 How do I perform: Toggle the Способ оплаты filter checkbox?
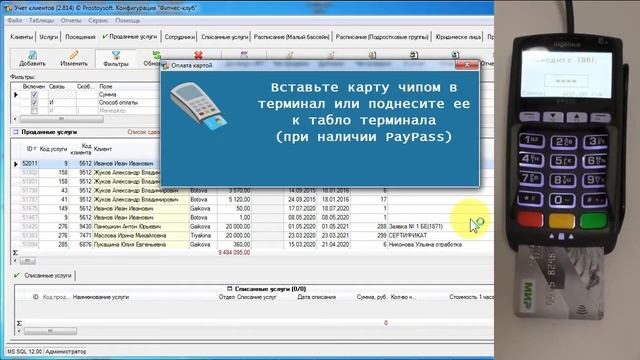[x=34, y=102]
